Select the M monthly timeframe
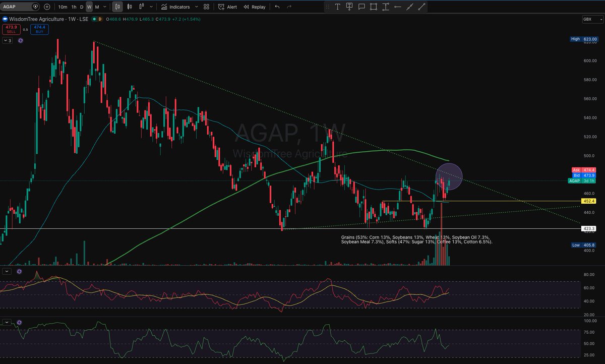Screen dimensions: 605x364 pyautogui.click(x=97, y=7)
